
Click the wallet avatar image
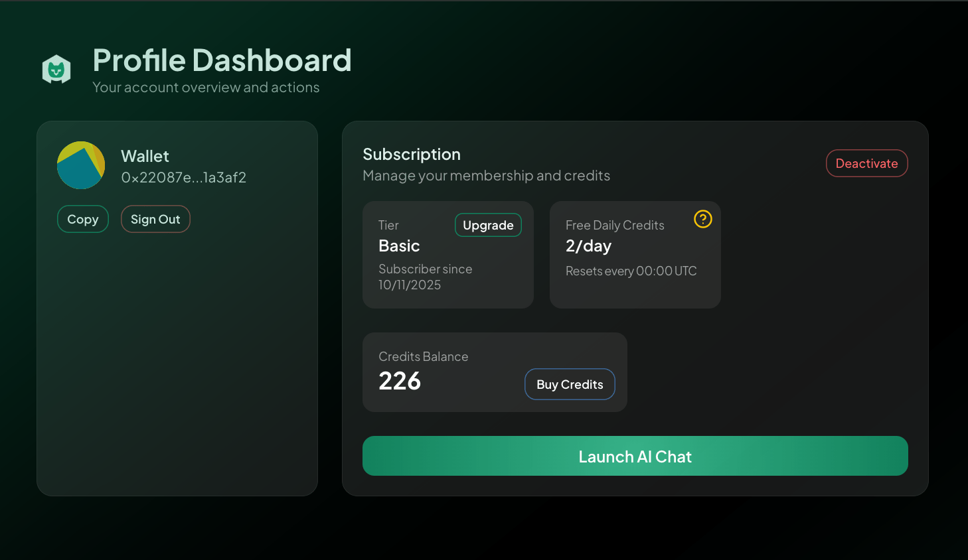(81, 165)
